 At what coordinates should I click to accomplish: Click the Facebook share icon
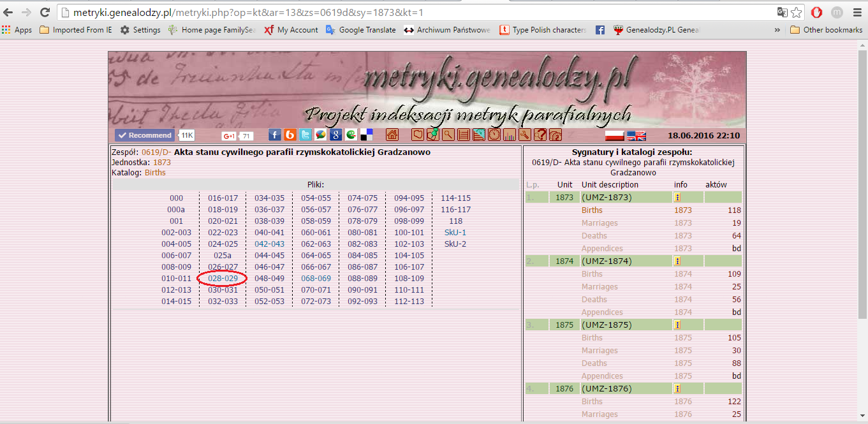275,135
